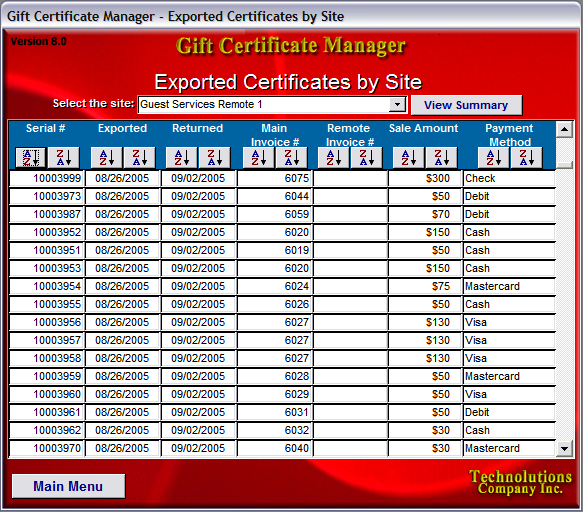The height and width of the screenshot is (512, 583).
Task: Sort Serial # column descending
Action: 64,157
